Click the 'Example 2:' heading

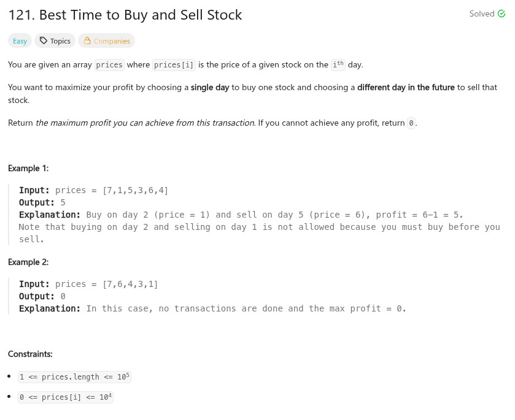(x=28, y=262)
